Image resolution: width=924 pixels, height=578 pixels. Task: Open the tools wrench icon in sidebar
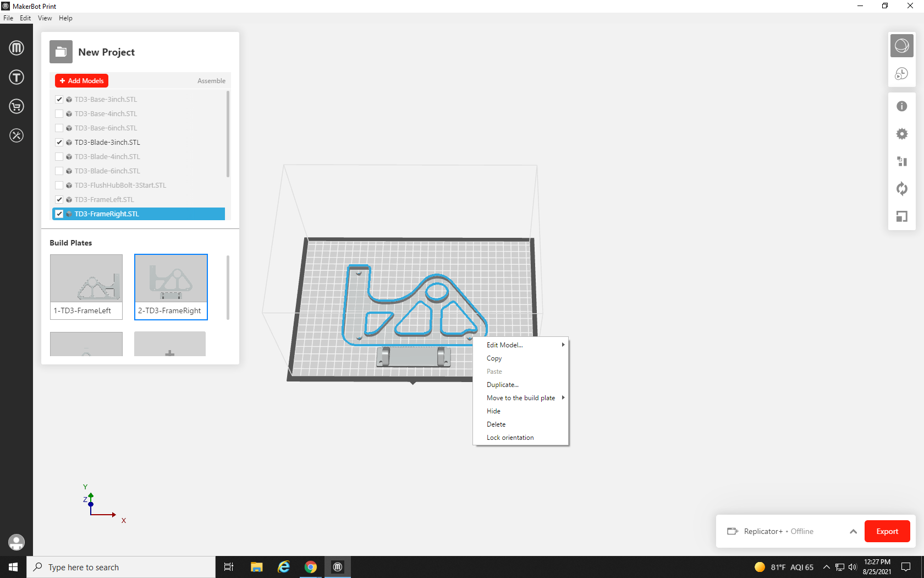(16, 135)
